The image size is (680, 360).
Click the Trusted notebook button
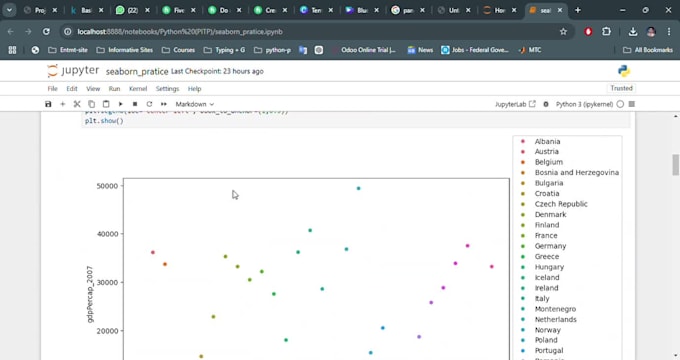(x=621, y=88)
